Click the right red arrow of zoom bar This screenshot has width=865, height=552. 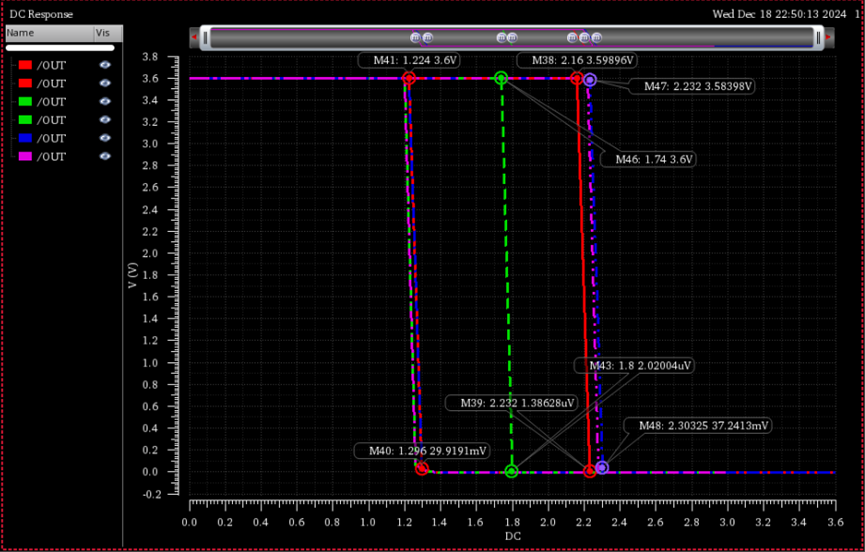pyautogui.click(x=828, y=37)
